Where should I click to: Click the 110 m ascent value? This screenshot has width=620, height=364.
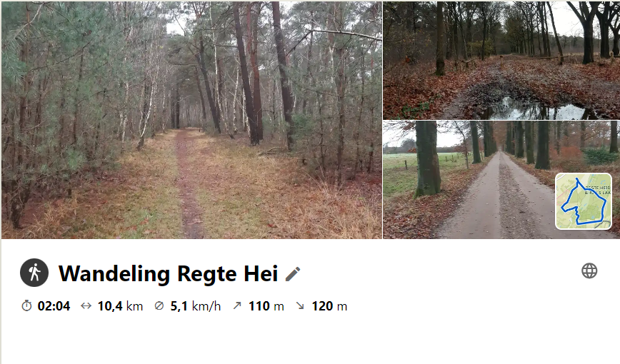coord(266,306)
